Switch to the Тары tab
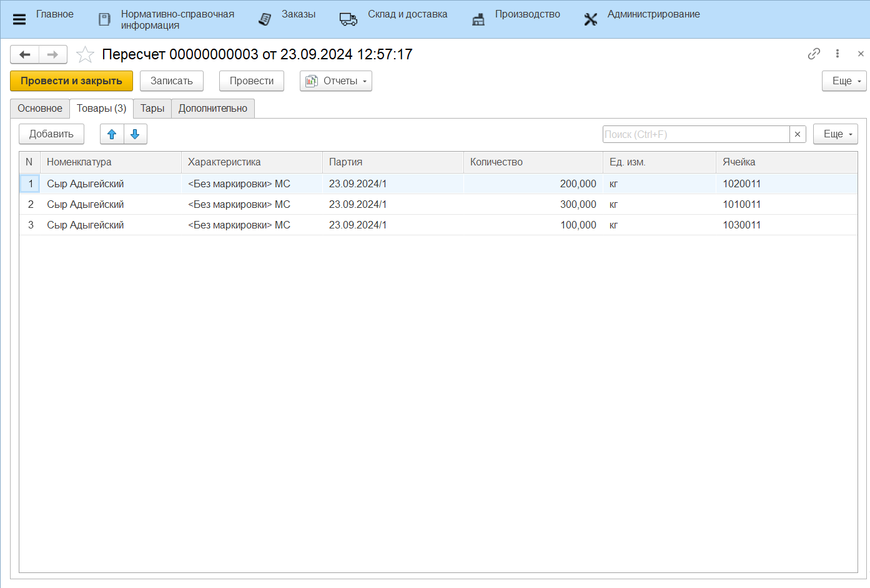The width and height of the screenshot is (870, 588). pyautogui.click(x=152, y=109)
